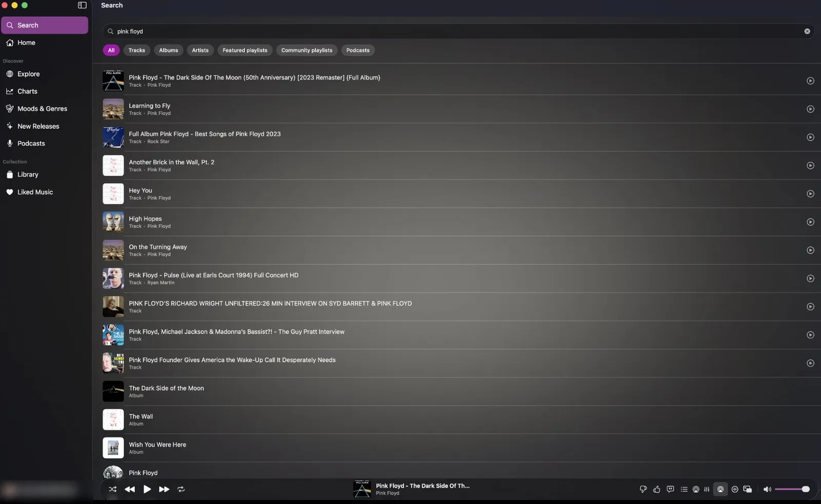Switch to the Albums filter
The width and height of the screenshot is (821, 504).
168,50
